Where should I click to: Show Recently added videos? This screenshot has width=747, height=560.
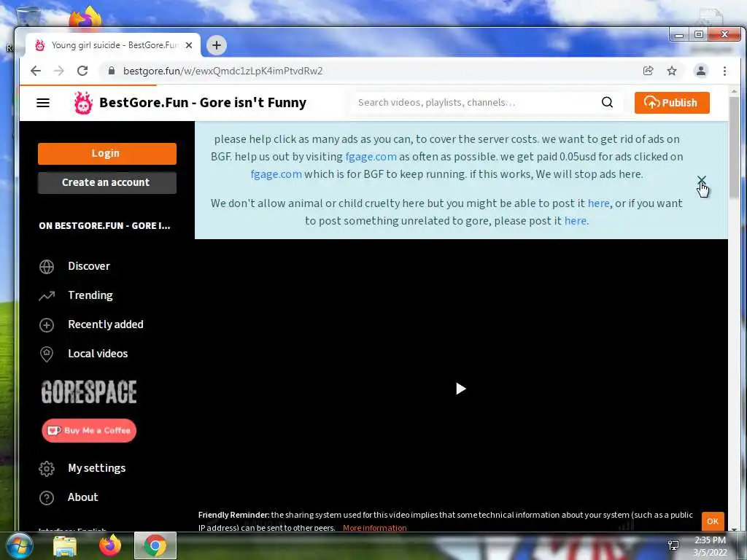pos(91,324)
